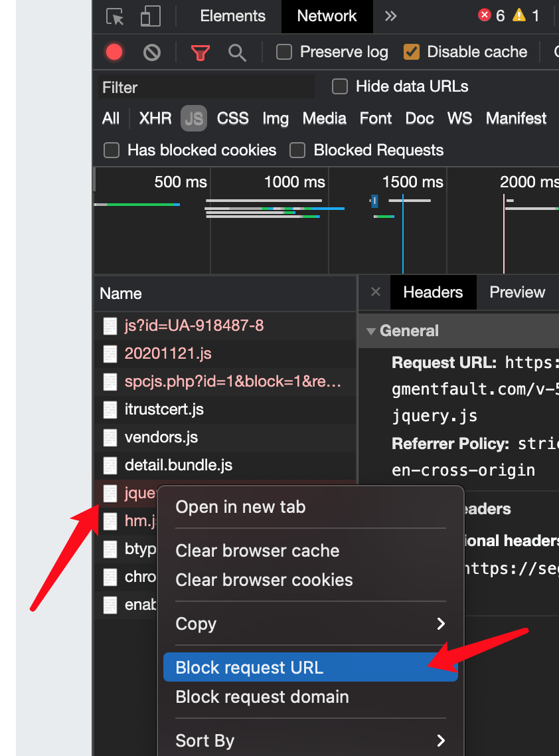The image size is (559, 756).
Task: Filter requests by the XHR type
Action: coord(155,118)
